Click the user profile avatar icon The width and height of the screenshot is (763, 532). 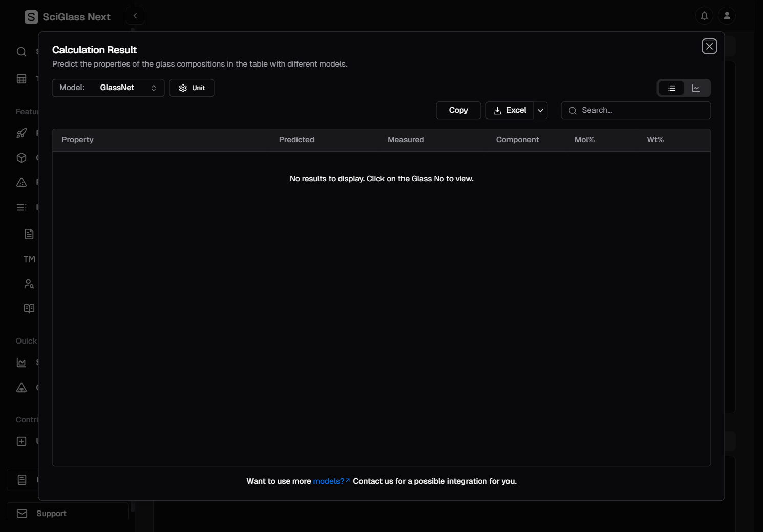[727, 16]
